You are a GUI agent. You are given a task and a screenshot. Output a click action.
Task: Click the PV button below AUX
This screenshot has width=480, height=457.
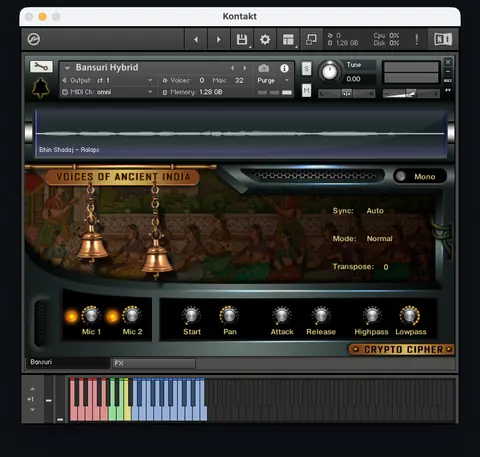[448, 90]
